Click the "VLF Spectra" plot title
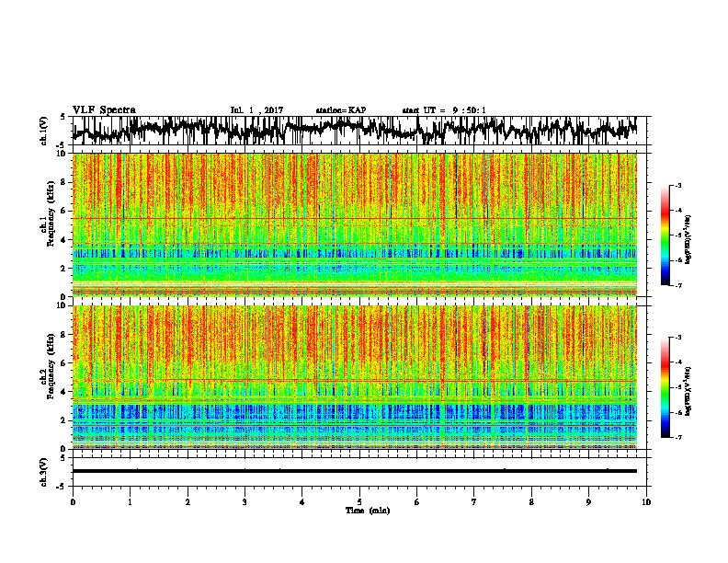Viewport: 728px width, 563px height. 104,110
